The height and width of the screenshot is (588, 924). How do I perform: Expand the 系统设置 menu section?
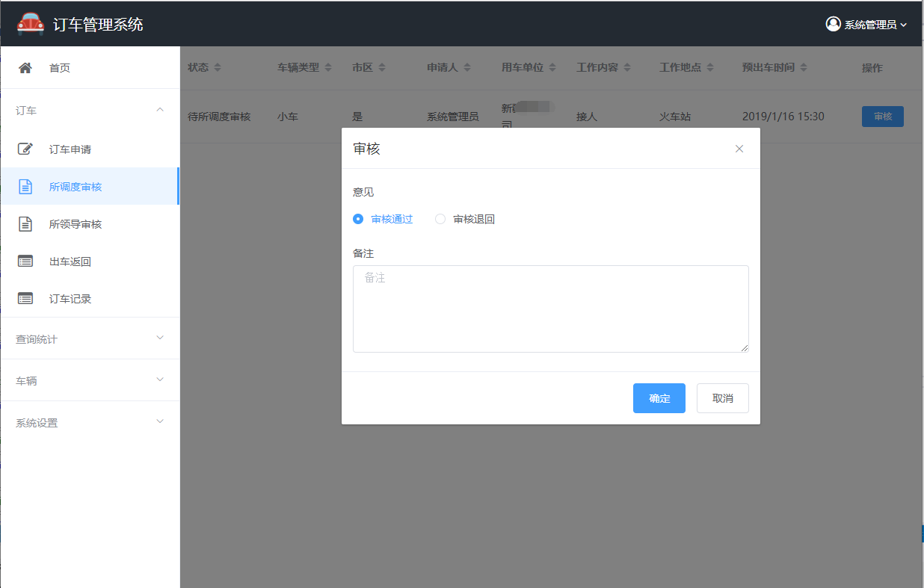159,422
